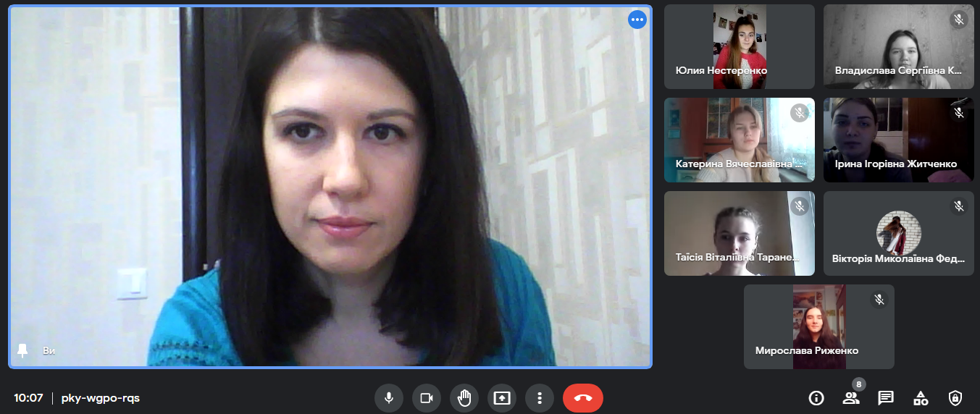The height and width of the screenshot is (414, 980).
Task: Select Владислава Сергіївна's video tile
Action: click(x=899, y=46)
